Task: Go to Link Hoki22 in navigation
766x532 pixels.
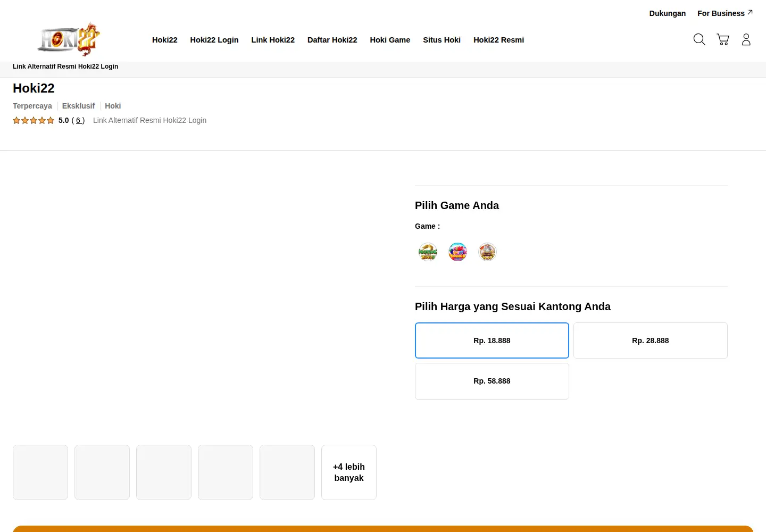Action: (273, 40)
